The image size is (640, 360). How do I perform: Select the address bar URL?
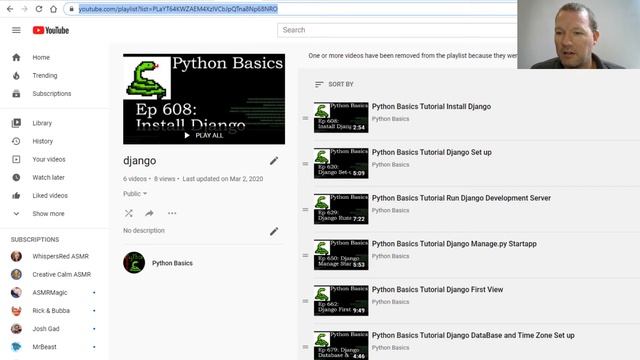click(178, 9)
